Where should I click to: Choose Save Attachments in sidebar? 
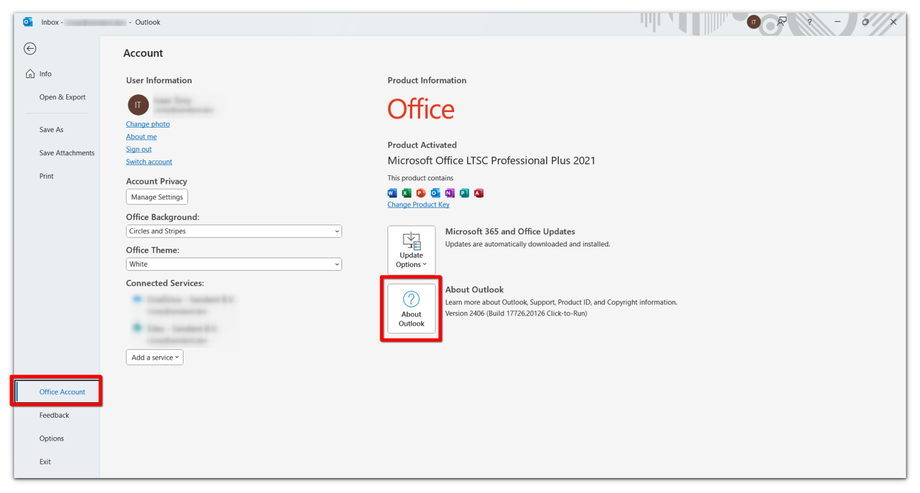coord(66,153)
